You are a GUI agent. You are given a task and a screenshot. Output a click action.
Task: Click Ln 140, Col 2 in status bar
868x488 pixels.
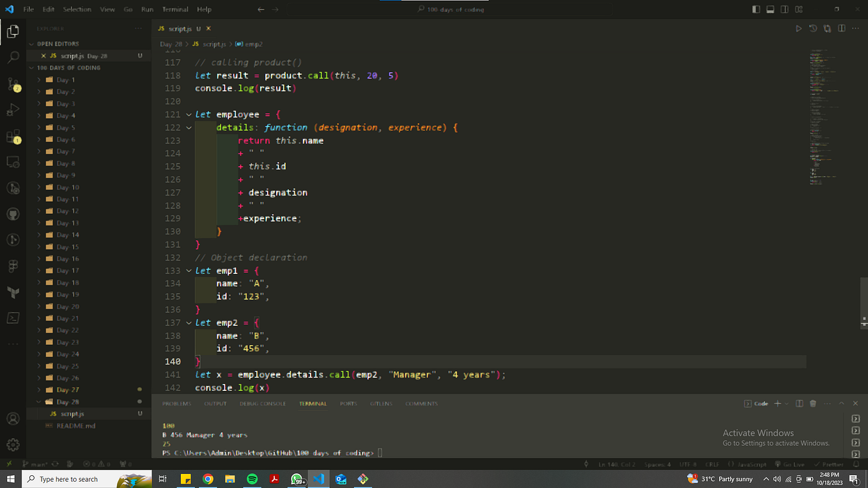[x=617, y=464]
